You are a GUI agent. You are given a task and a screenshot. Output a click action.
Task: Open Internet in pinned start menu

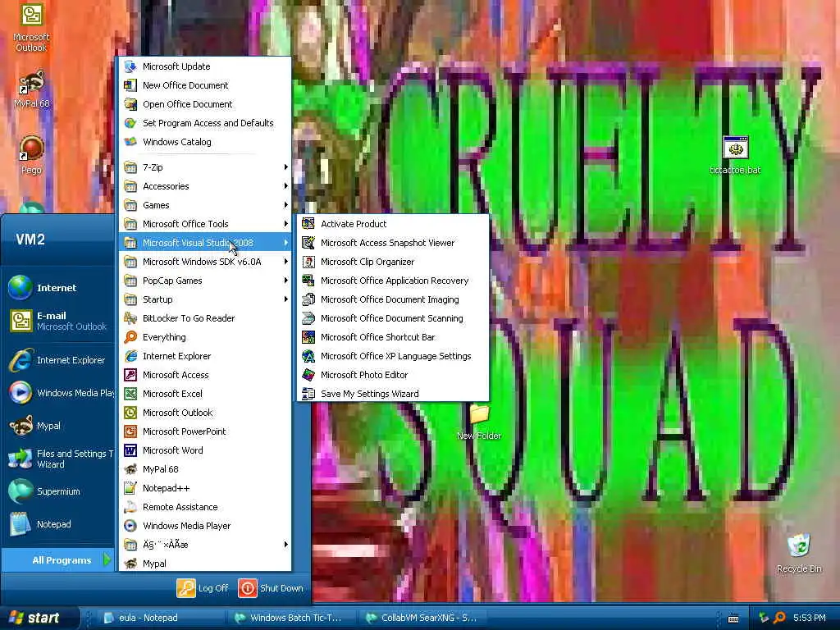coord(58,288)
